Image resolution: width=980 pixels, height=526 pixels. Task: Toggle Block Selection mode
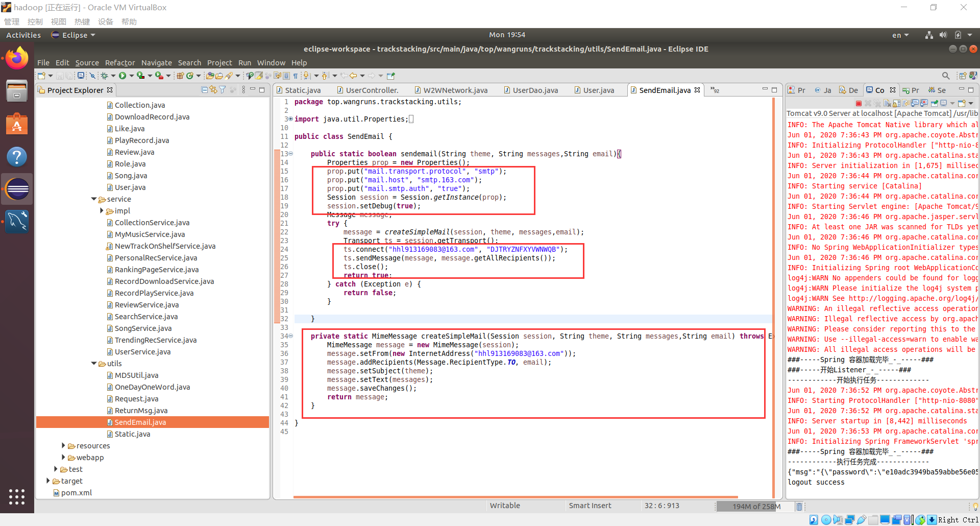[x=286, y=76]
